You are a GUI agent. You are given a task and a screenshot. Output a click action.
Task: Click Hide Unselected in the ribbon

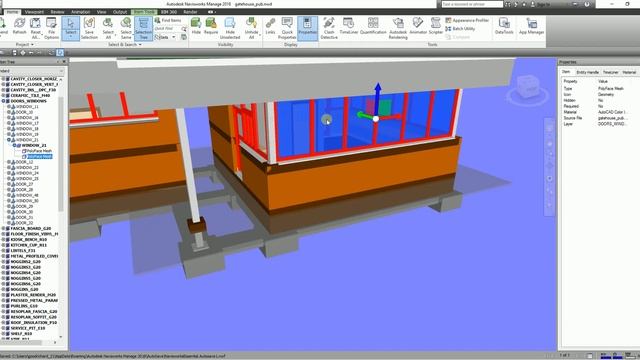click(x=230, y=28)
